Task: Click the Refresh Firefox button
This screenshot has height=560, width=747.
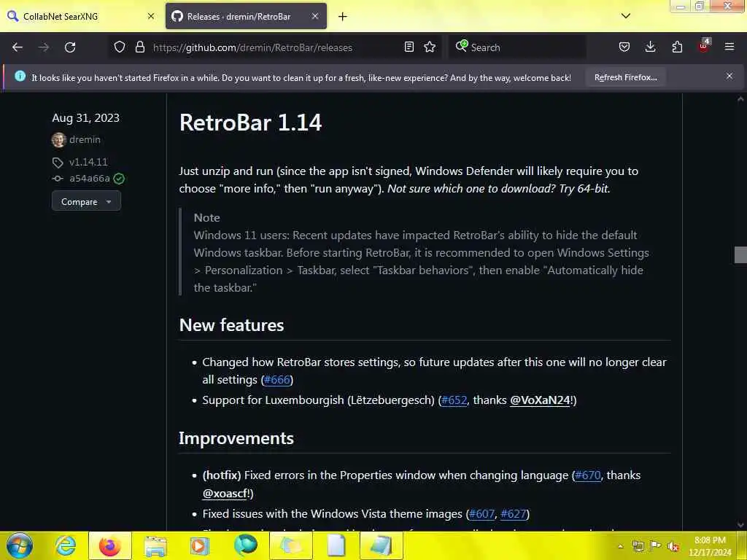Action: 625,77
